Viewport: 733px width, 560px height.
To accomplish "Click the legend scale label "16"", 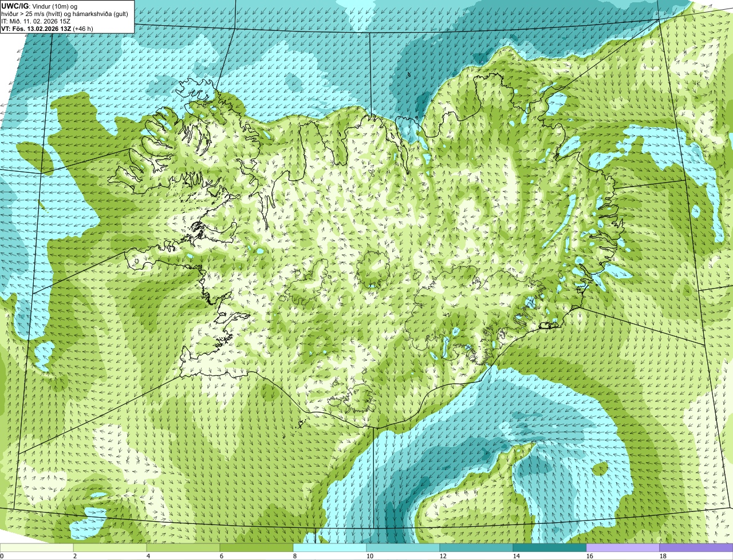I will pyautogui.click(x=590, y=556).
